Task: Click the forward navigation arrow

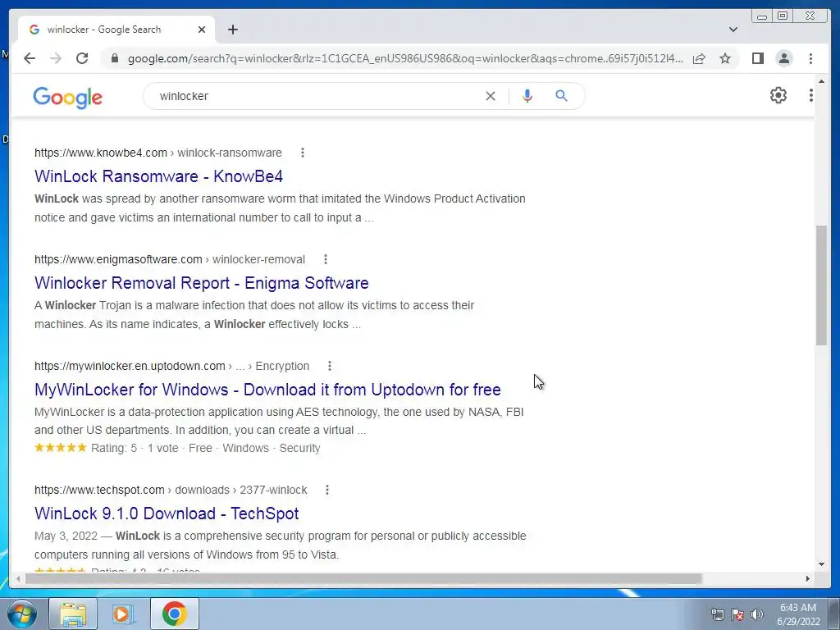Action: click(56, 58)
